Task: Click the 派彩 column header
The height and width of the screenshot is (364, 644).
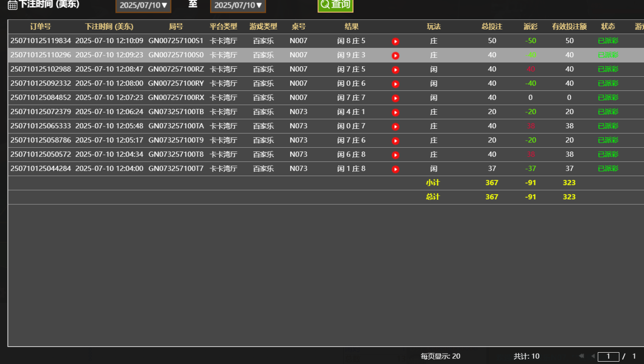Action: [530, 27]
